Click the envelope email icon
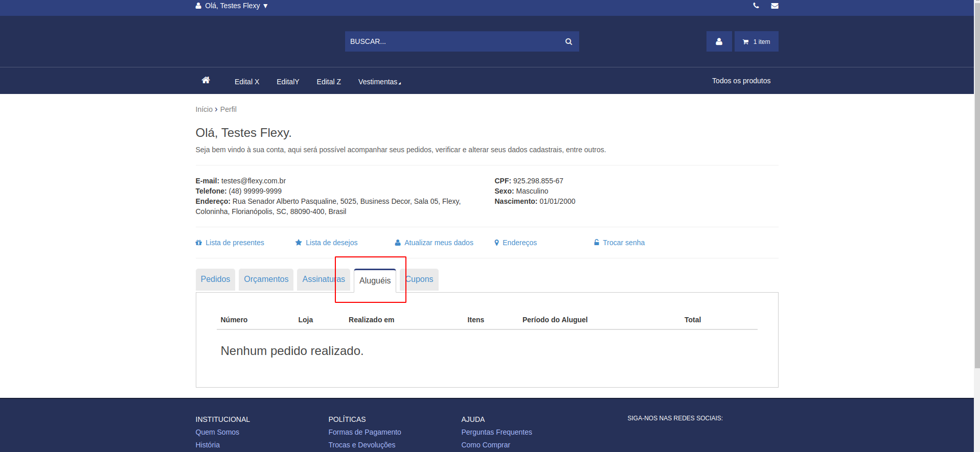The height and width of the screenshot is (452, 980). [x=775, y=6]
